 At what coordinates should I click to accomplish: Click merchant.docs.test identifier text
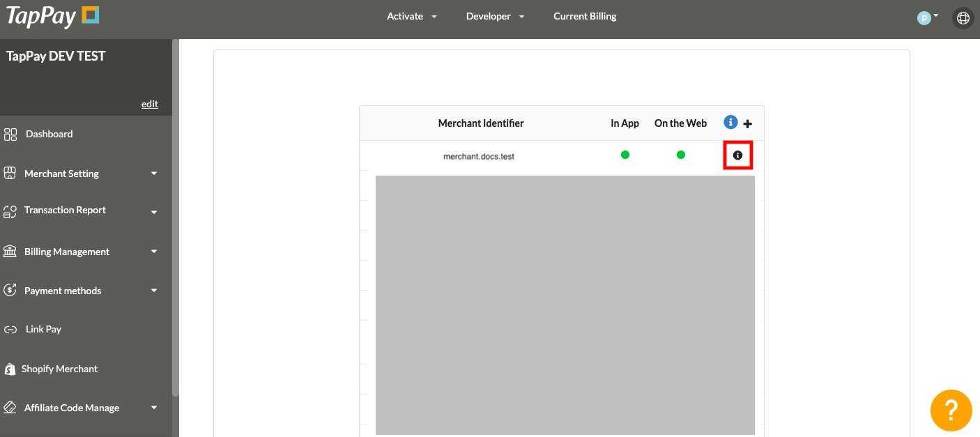click(479, 157)
